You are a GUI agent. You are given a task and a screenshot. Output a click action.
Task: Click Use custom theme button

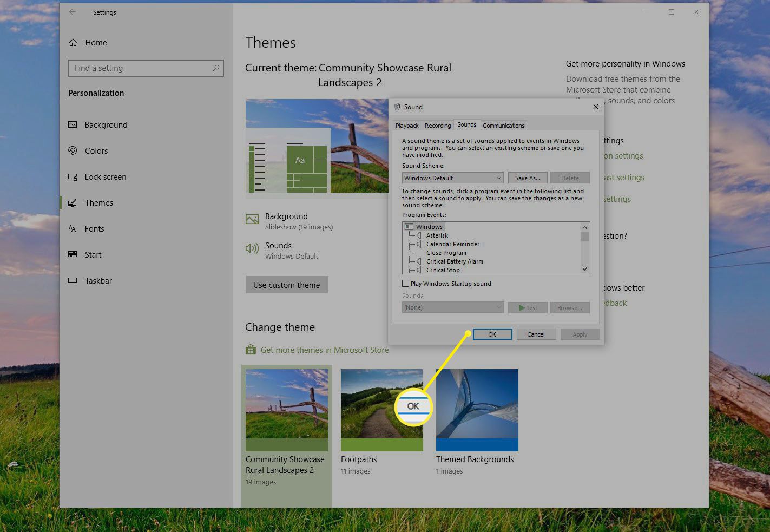[x=287, y=285]
